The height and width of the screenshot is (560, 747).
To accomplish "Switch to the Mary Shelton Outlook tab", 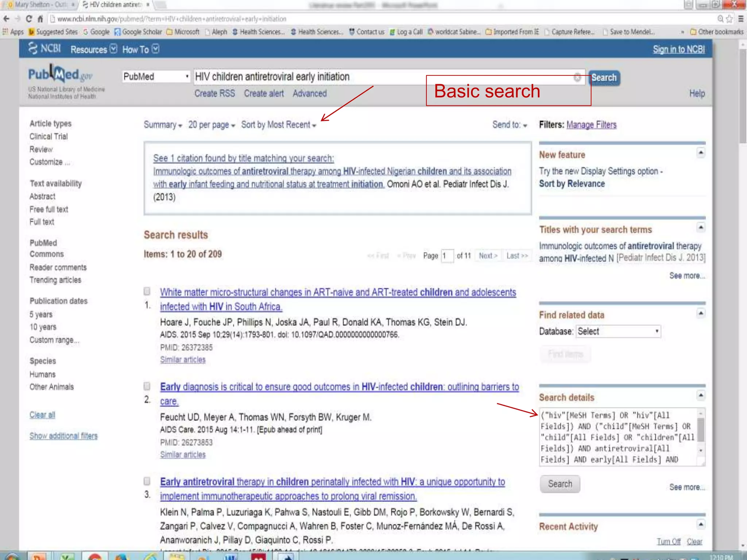I will (x=41, y=5).
